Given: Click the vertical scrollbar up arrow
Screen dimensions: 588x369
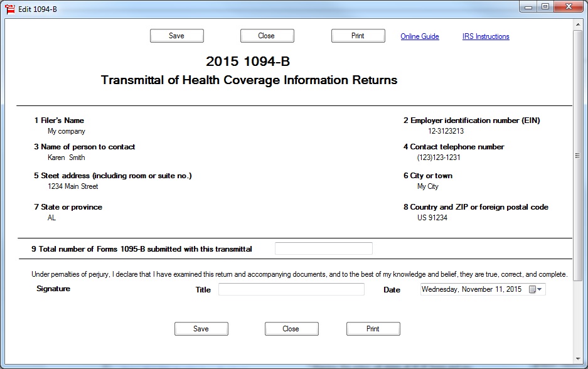Looking at the screenshot, I should [x=578, y=24].
